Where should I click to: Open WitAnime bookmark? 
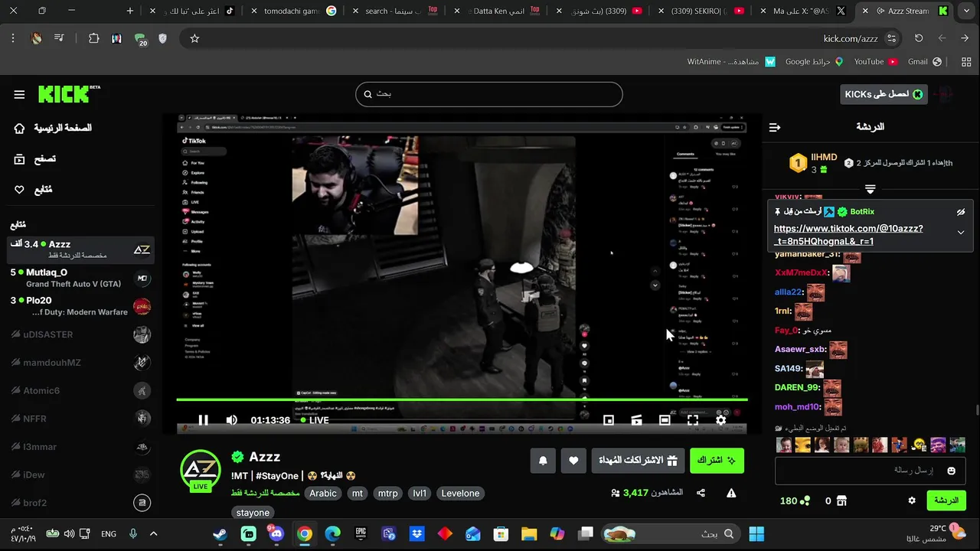(x=730, y=61)
